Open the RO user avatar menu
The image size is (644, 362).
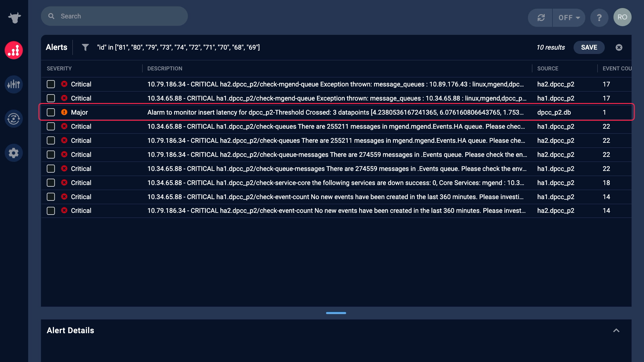coord(622,17)
